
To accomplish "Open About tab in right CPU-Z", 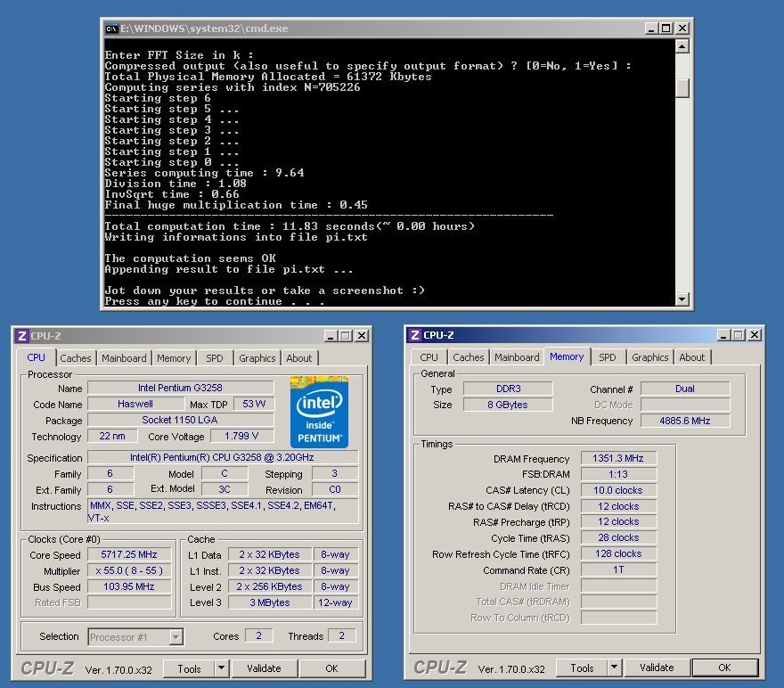I will coord(692,357).
